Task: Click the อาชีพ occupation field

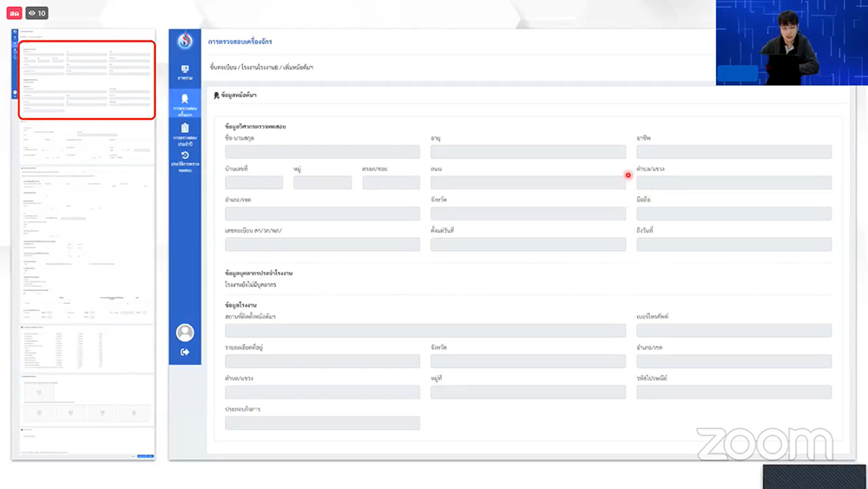Action: click(733, 152)
